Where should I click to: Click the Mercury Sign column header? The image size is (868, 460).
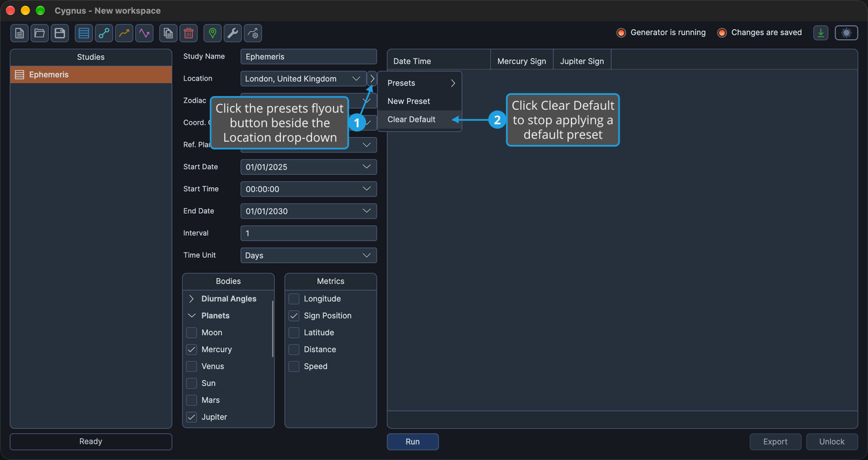[x=521, y=61]
